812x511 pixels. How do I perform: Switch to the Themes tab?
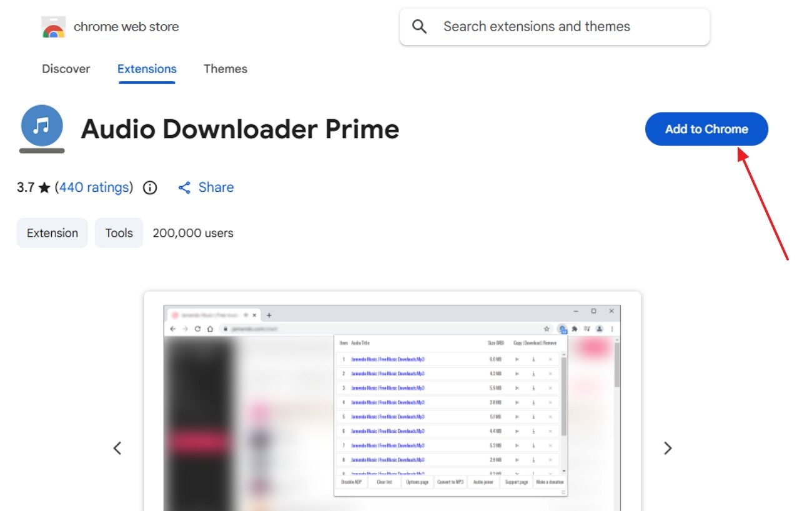tap(225, 69)
